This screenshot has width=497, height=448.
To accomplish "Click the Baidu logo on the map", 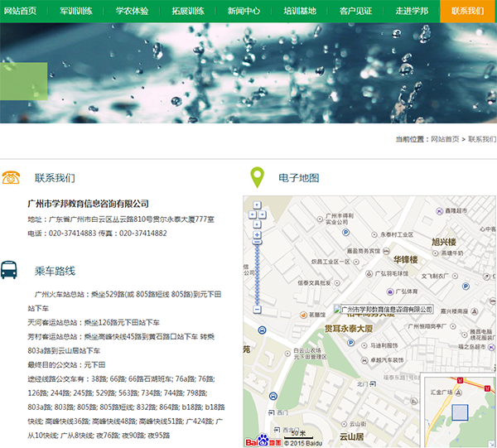I will point(258,440).
